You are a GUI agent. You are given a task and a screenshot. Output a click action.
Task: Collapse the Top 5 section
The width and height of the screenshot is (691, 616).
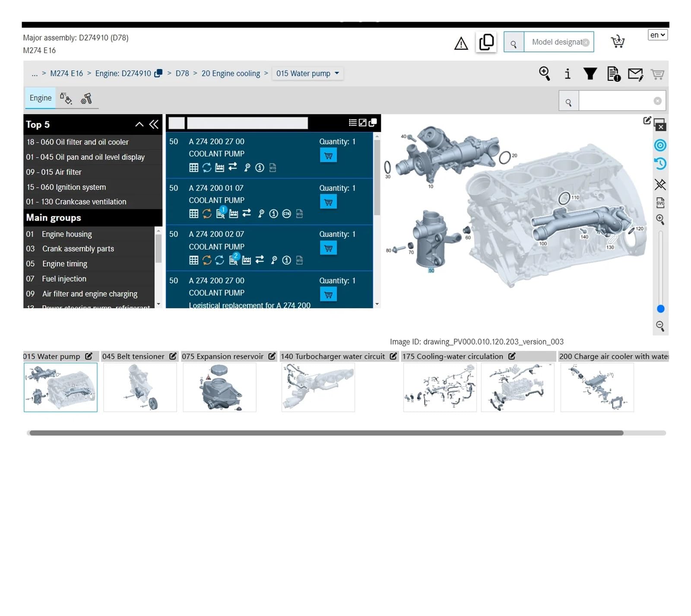139,124
